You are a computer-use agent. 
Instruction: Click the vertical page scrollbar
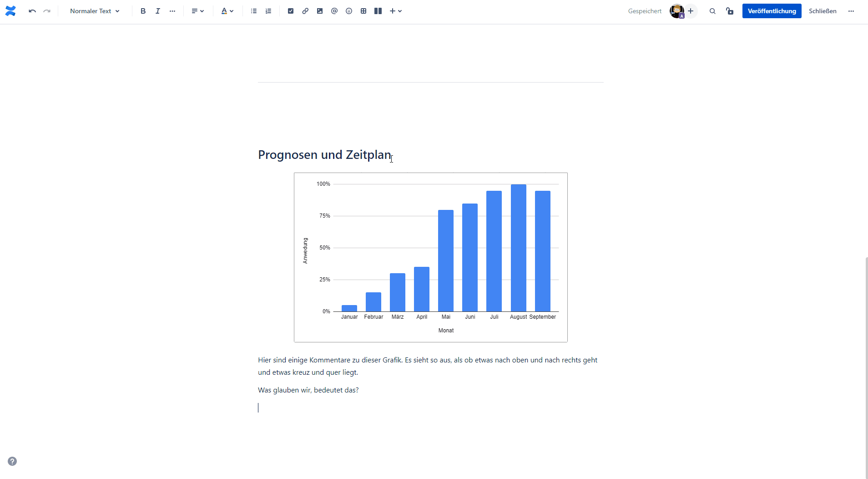coord(866,367)
